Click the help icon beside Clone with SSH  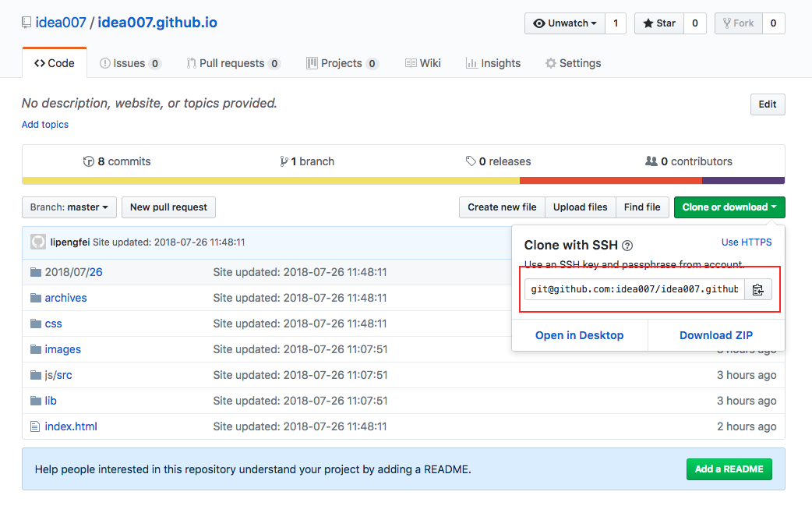coord(627,246)
